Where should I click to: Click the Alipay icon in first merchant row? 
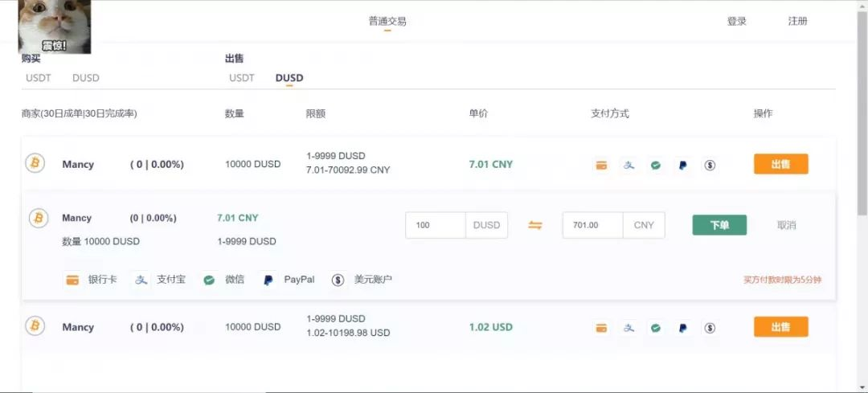click(628, 165)
